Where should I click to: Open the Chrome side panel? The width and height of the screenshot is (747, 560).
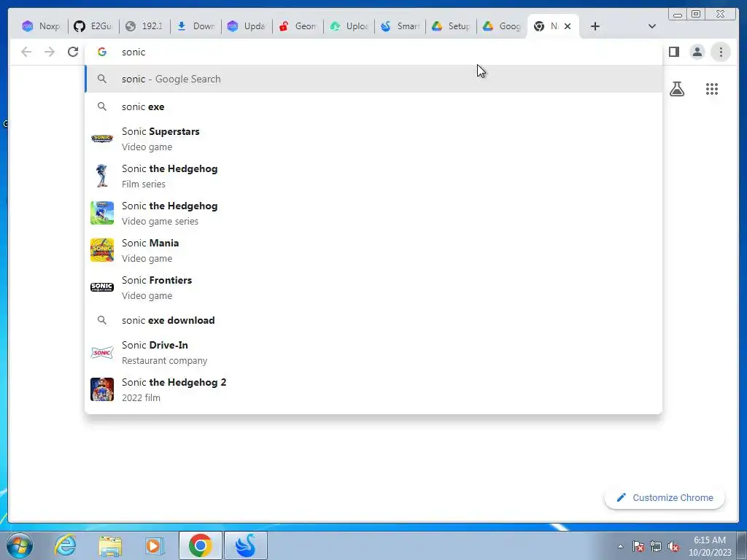673,52
